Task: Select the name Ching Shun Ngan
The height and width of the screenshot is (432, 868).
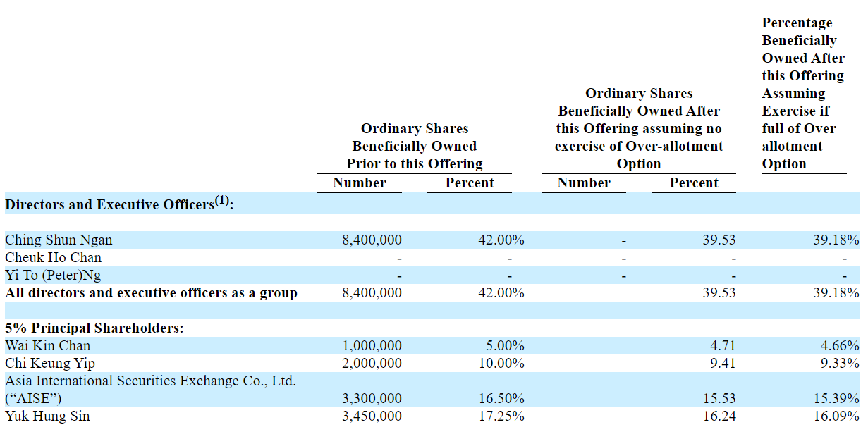Action: pyautogui.click(x=59, y=240)
